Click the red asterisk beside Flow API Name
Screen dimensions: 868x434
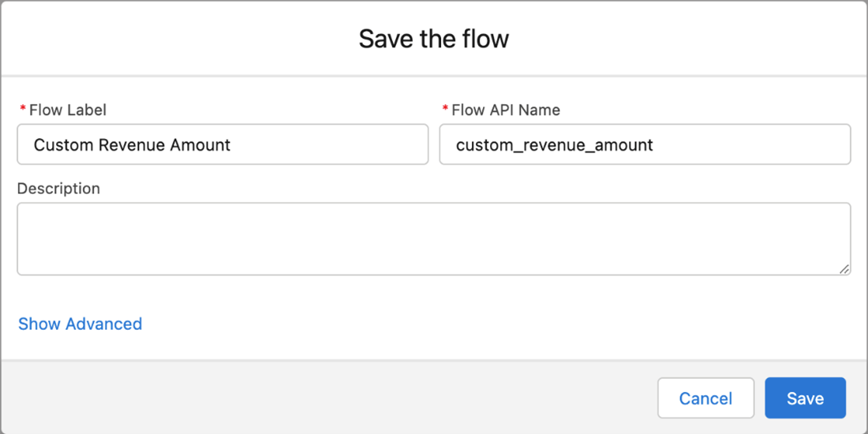[445, 110]
